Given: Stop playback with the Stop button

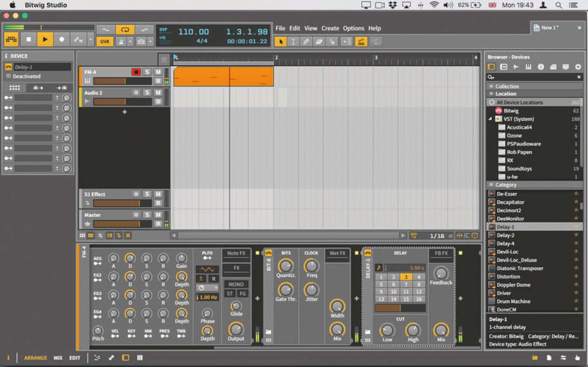Looking at the screenshot, I should 29,39.
